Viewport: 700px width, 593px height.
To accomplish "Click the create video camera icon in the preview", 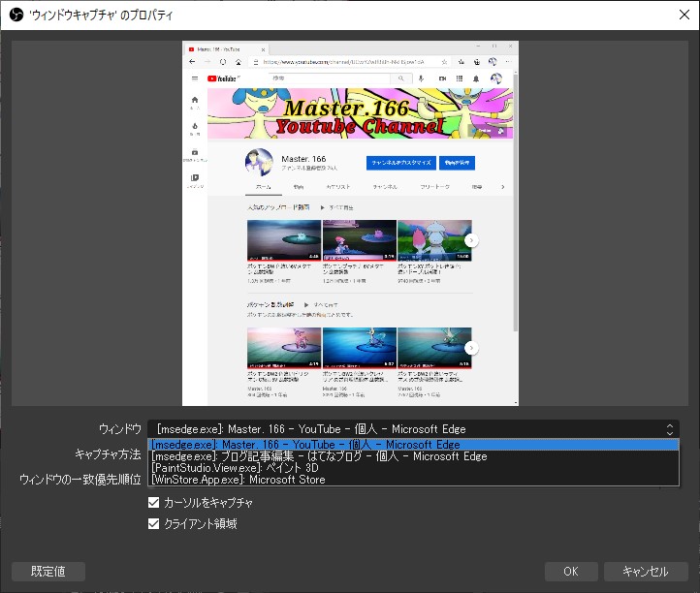I will (442, 78).
